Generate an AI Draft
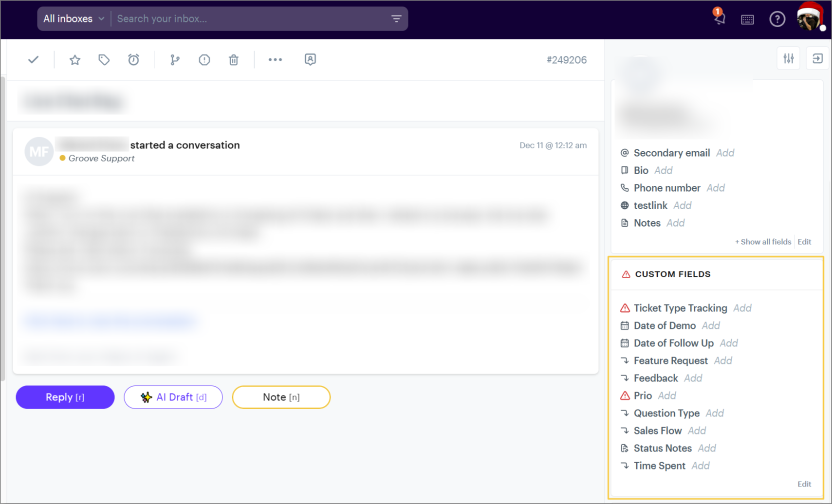 coord(173,397)
